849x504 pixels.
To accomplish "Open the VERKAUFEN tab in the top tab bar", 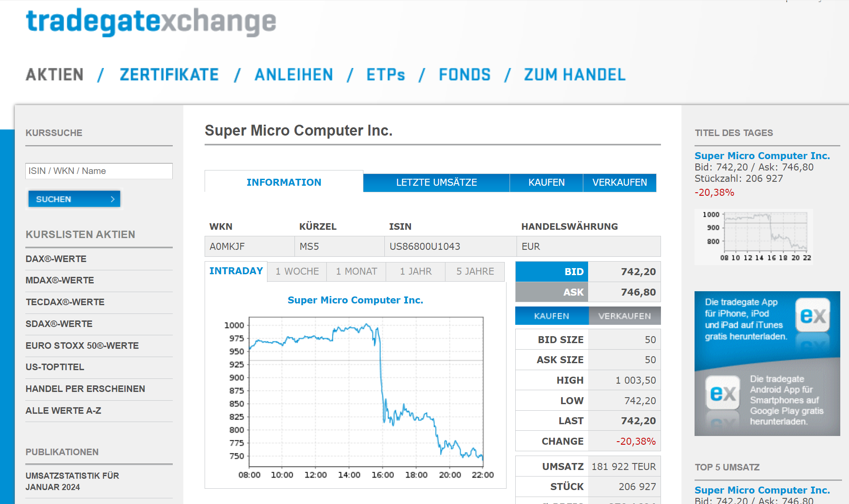I will click(620, 183).
